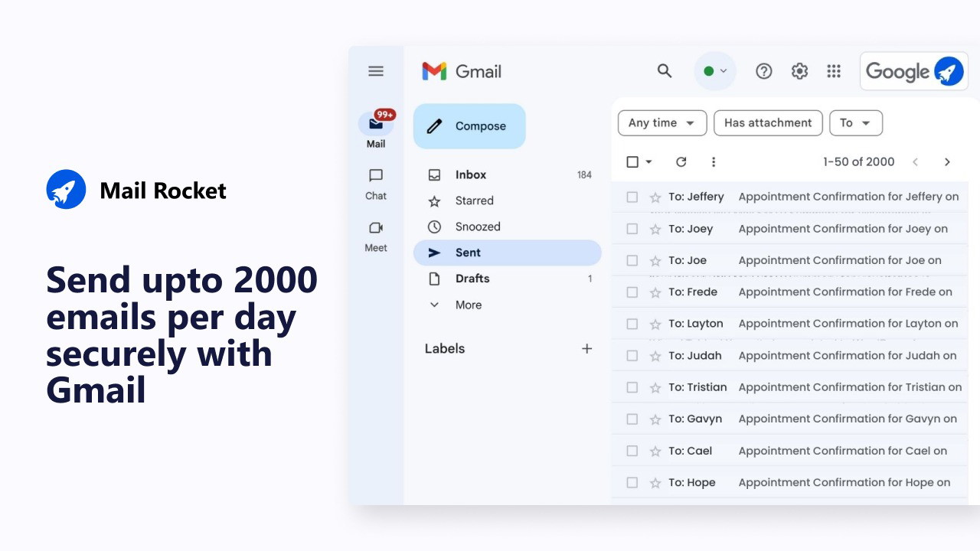Open the Inbox folder
This screenshot has width=980, height=551.
pos(471,174)
